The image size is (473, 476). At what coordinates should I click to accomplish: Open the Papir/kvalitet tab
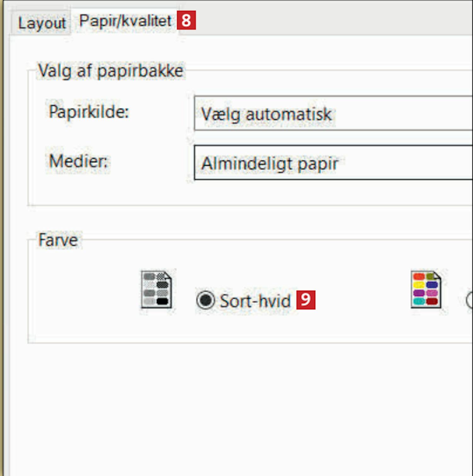[125, 21]
